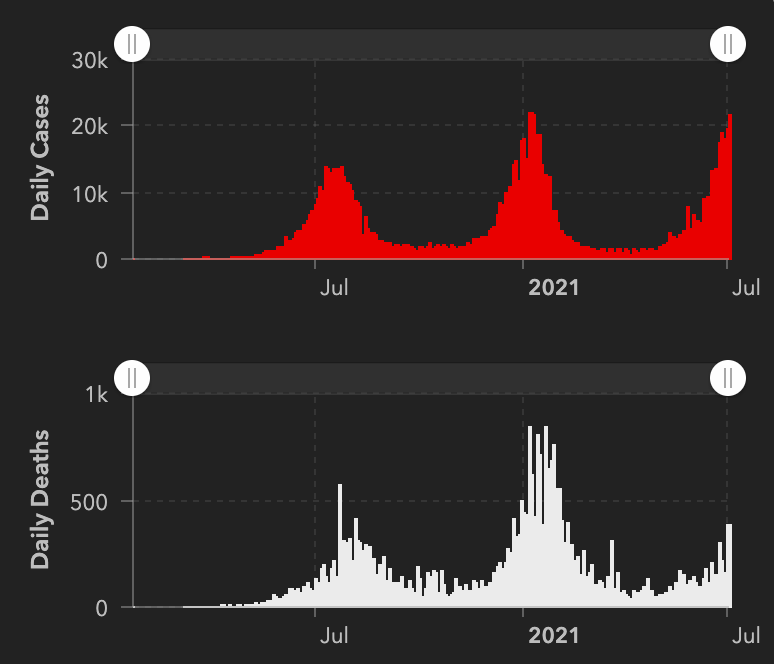Click the 20k tick label on the cases axis
The image size is (774, 664).
pos(89,126)
